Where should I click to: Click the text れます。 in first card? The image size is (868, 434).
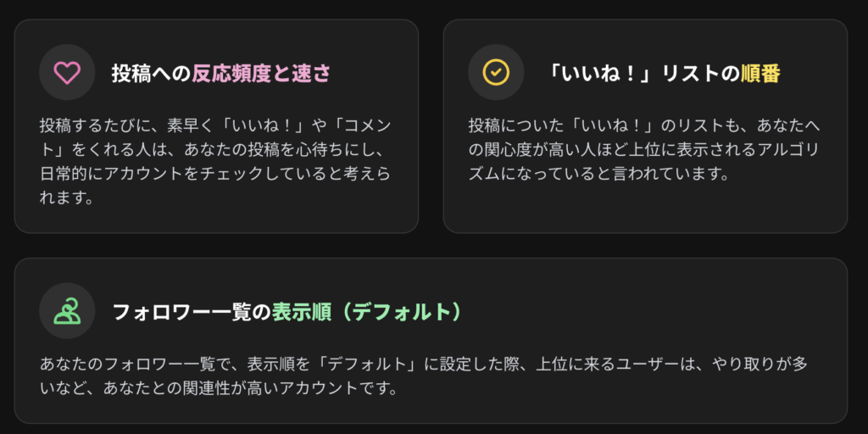click(66, 198)
